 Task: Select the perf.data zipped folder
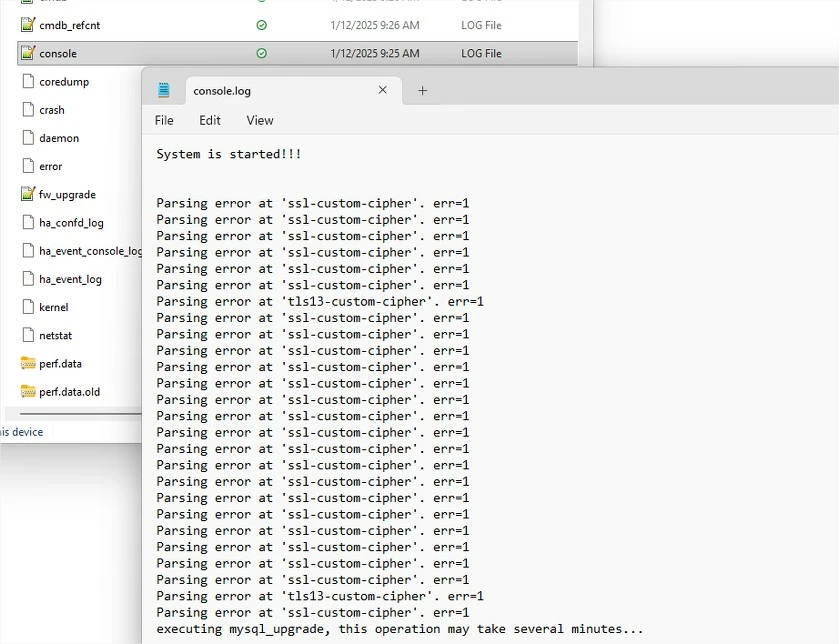[60, 364]
